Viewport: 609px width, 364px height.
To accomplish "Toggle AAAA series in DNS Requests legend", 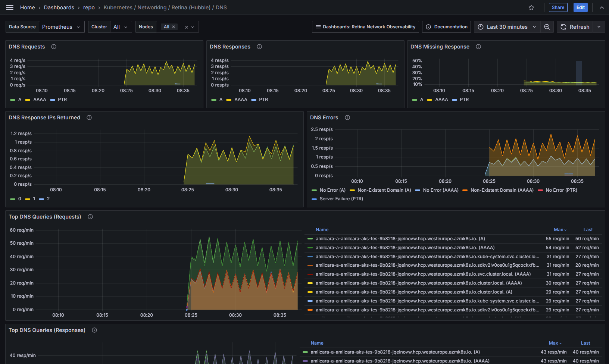I will tap(40, 100).
